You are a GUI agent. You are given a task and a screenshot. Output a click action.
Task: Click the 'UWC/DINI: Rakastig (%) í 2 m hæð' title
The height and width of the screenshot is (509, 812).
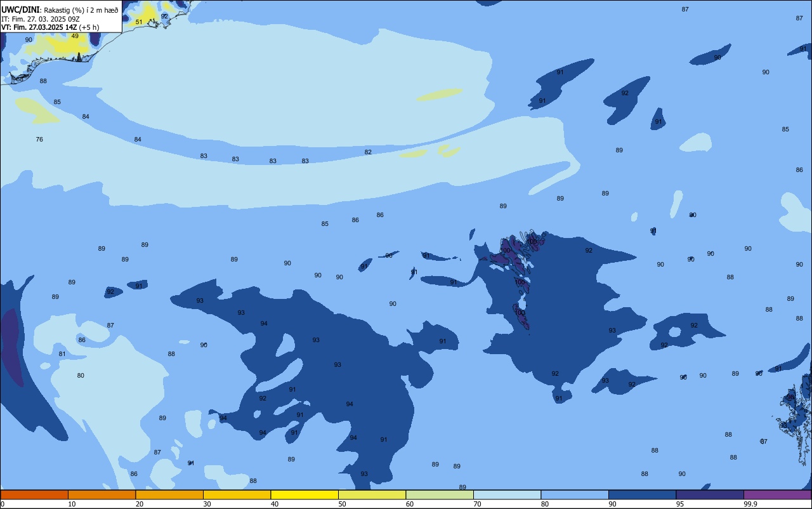coord(60,10)
